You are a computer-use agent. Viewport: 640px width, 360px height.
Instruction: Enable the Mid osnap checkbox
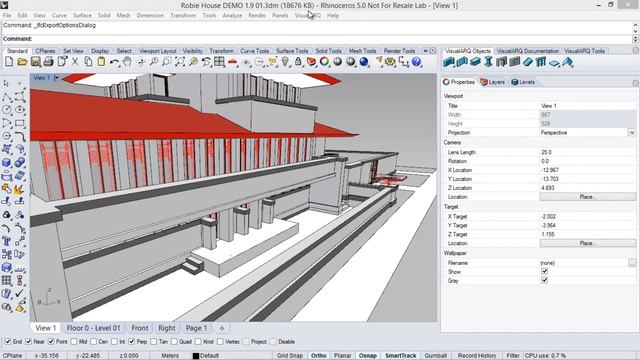pyautogui.click(x=73, y=341)
